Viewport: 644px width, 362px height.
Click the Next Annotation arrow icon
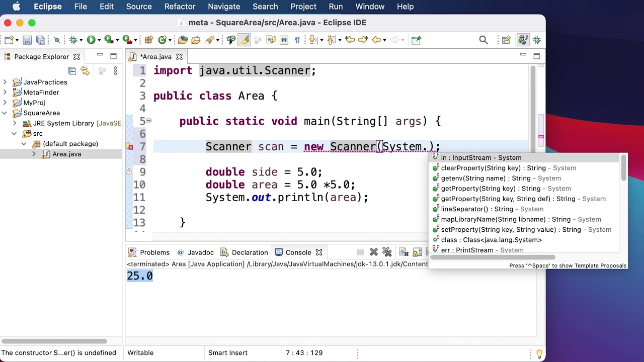click(312, 40)
